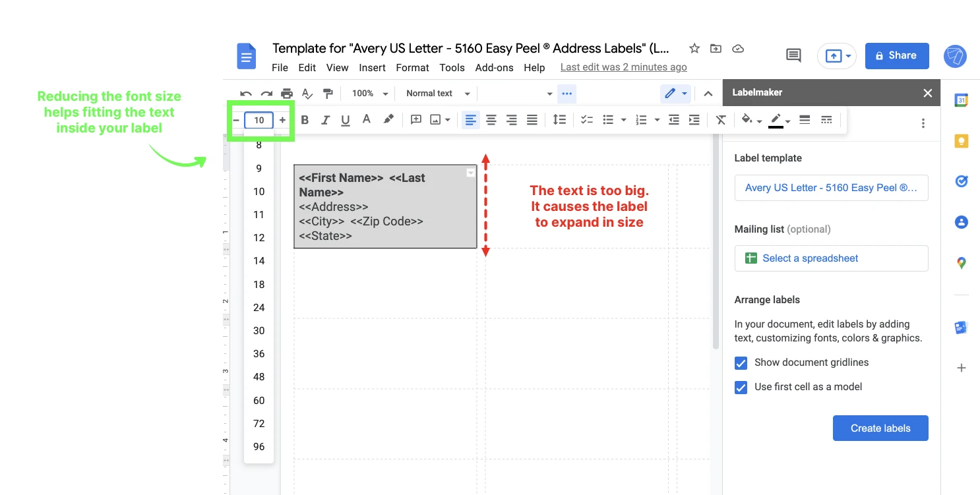
Task: Click the blue Share button
Action: pyautogui.click(x=897, y=56)
